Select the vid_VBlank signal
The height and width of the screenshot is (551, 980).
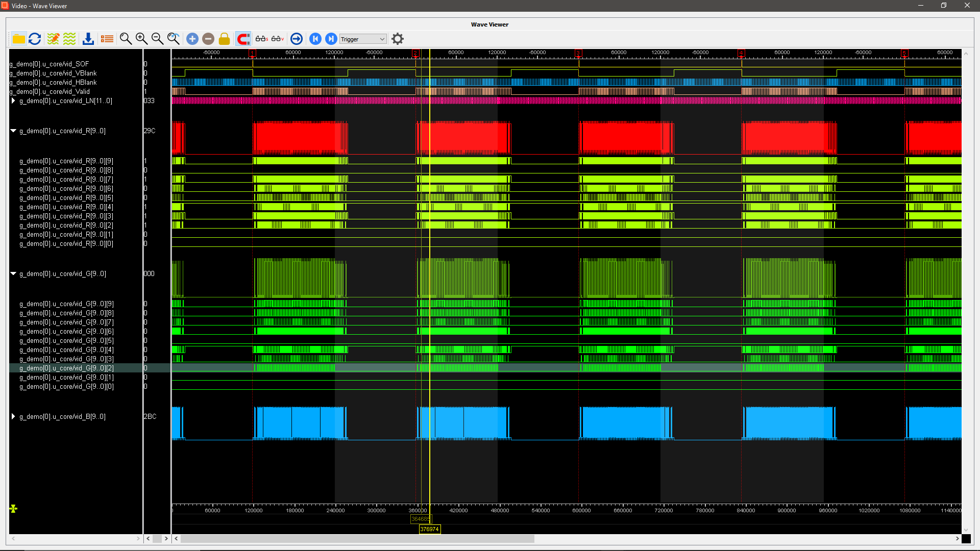point(53,73)
